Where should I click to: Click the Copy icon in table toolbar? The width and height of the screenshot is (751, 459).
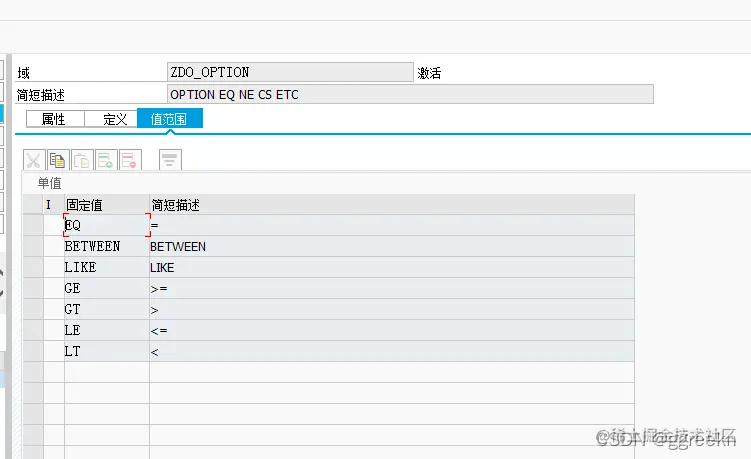(57, 160)
